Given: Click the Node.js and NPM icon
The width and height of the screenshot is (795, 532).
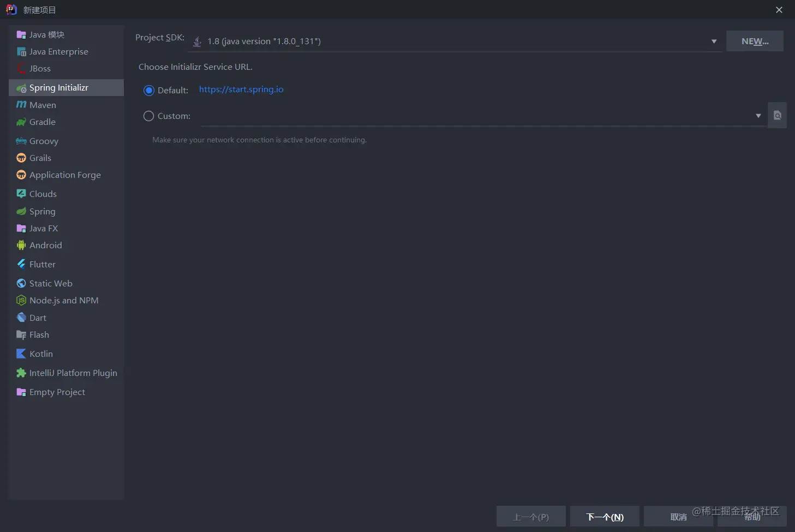Looking at the screenshot, I should coord(21,300).
